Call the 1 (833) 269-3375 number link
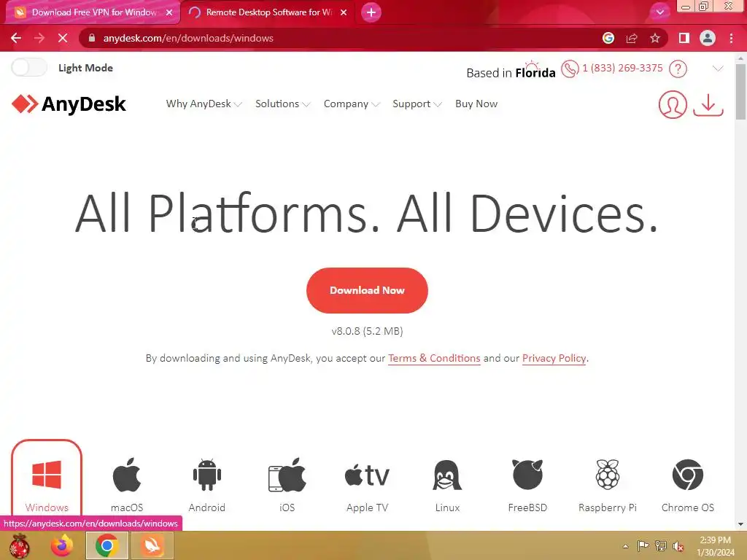The height and width of the screenshot is (560, 747). click(x=622, y=68)
